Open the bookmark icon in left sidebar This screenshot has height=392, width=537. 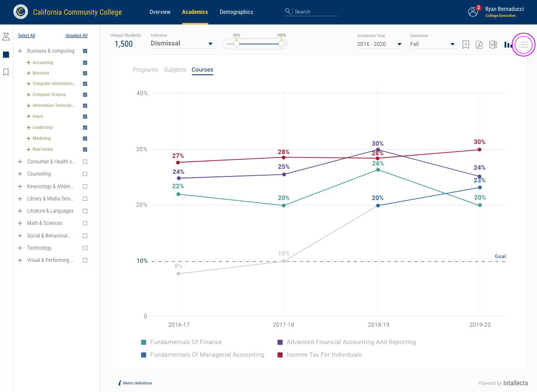[6, 72]
